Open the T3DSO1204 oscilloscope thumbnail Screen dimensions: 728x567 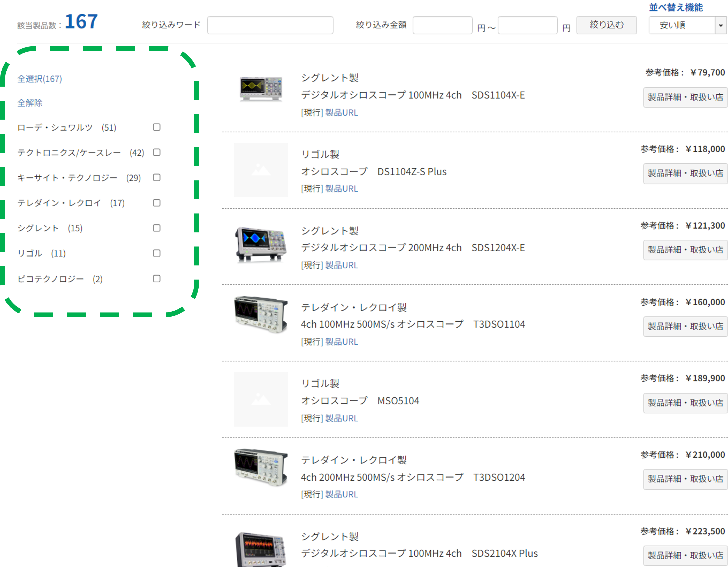click(261, 467)
